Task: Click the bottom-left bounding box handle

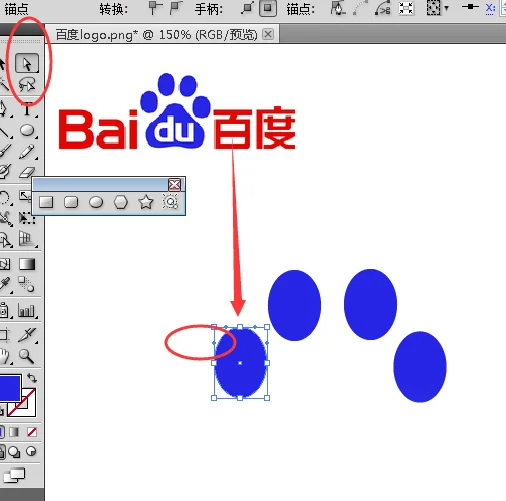Action: (x=214, y=398)
